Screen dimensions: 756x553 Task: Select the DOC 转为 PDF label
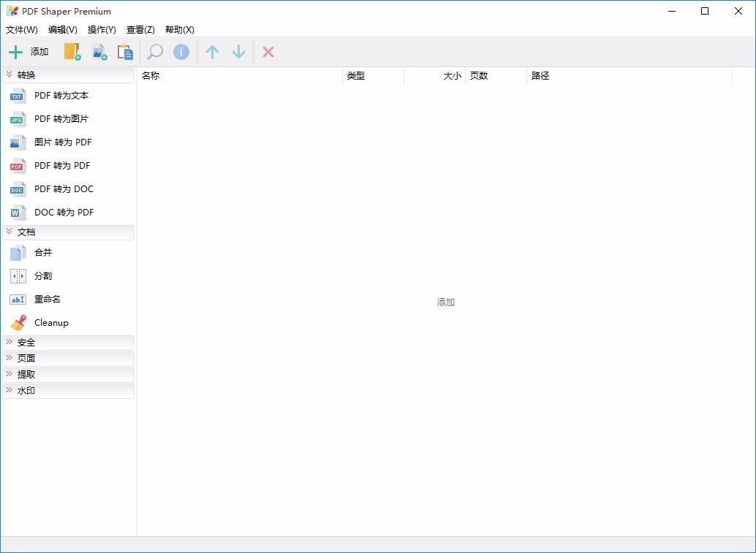(x=64, y=213)
